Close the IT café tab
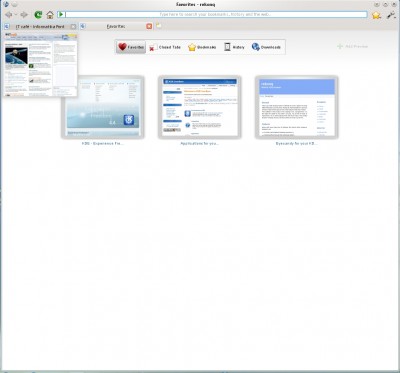The image size is (400, 373). pyautogui.click(x=73, y=26)
